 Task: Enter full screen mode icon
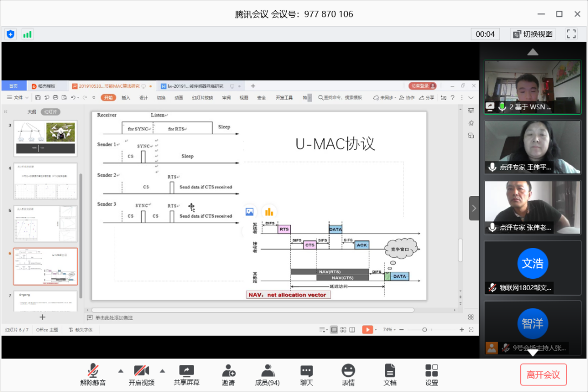click(571, 34)
